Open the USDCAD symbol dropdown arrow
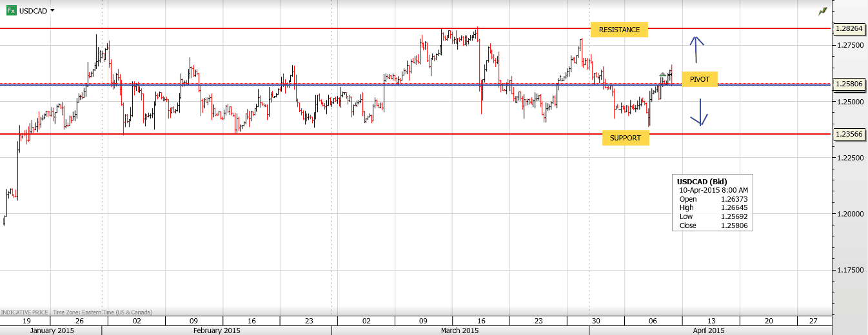The image size is (868, 335). 52,11
